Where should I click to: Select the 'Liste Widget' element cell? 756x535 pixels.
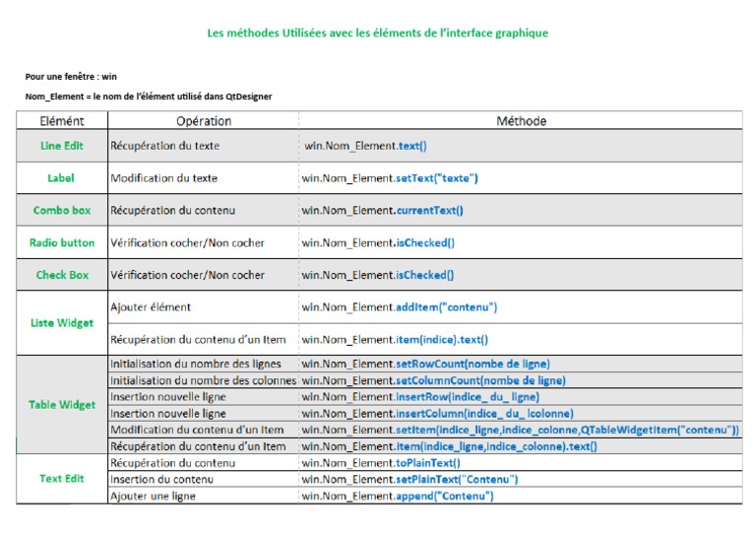click(x=61, y=323)
